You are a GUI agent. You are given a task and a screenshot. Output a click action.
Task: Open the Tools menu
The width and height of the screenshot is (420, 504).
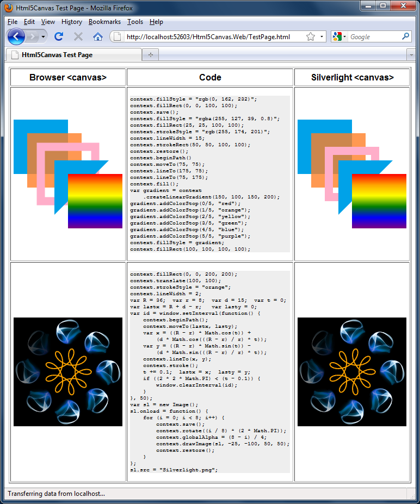[x=135, y=22]
